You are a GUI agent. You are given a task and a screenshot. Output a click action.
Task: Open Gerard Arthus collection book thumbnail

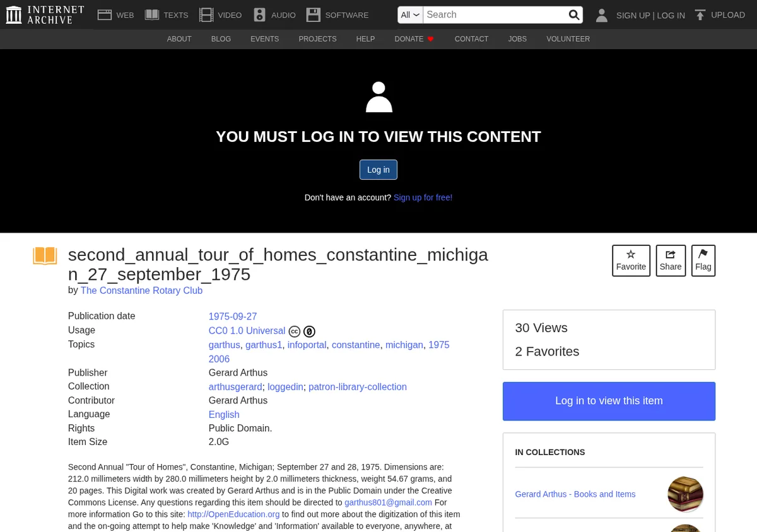pyautogui.click(x=685, y=494)
